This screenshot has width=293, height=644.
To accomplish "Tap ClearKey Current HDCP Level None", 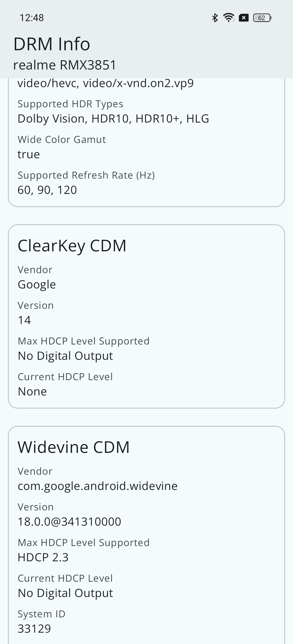I will 32,391.
